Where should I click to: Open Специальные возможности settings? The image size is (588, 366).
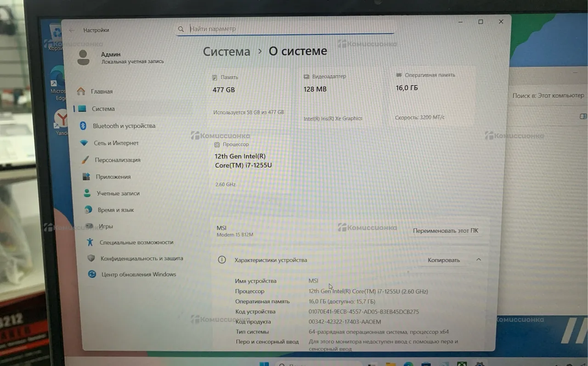tap(136, 242)
